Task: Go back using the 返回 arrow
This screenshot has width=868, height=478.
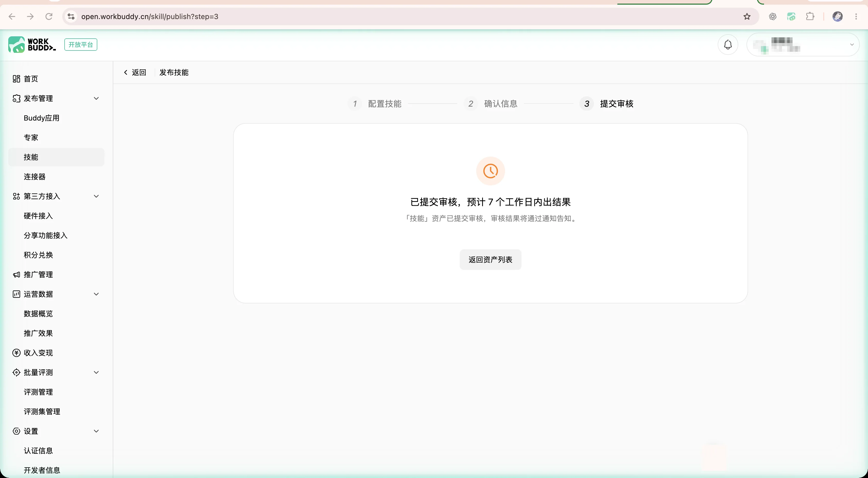Action: pyautogui.click(x=135, y=72)
